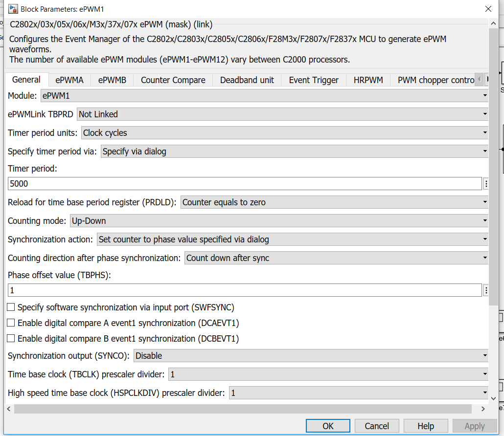Click the vertical scrollbar thumb
This screenshot has width=504, height=436.
tap(493, 167)
